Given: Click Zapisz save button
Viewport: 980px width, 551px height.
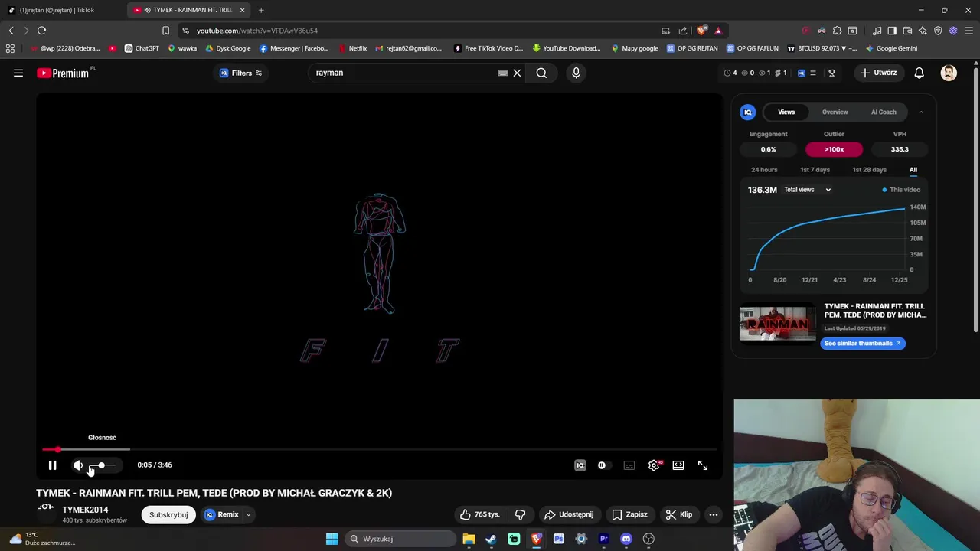Looking at the screenshot, I should [x=629, y=514].
